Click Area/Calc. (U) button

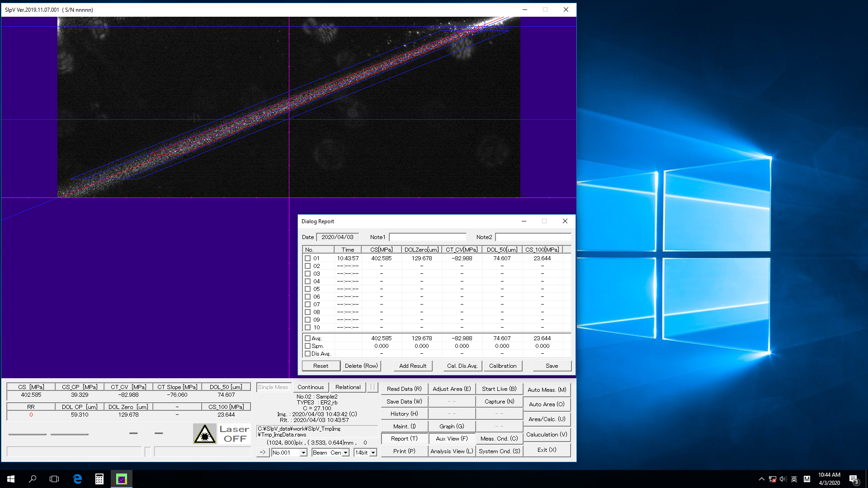click(547, 419)
